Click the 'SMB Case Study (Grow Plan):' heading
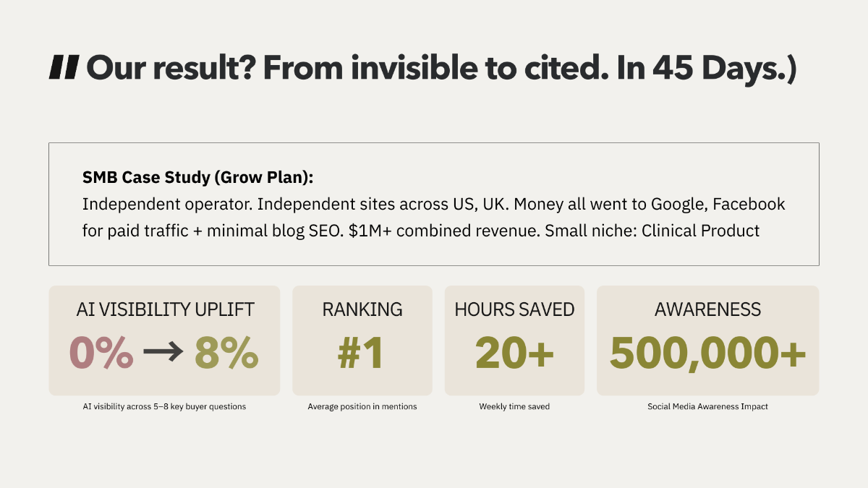Viewport: 868px width, 488px height. pyautogui.click(x=198, y=178)
